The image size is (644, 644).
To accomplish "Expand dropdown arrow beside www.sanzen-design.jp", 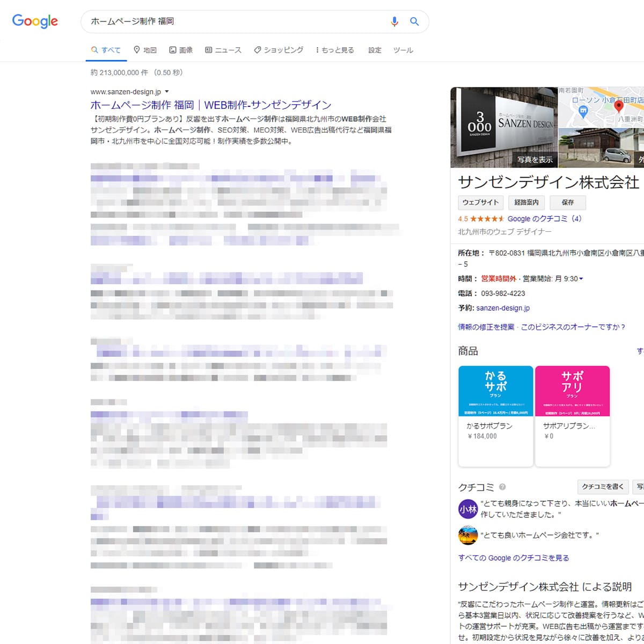I will click(166, 92).
